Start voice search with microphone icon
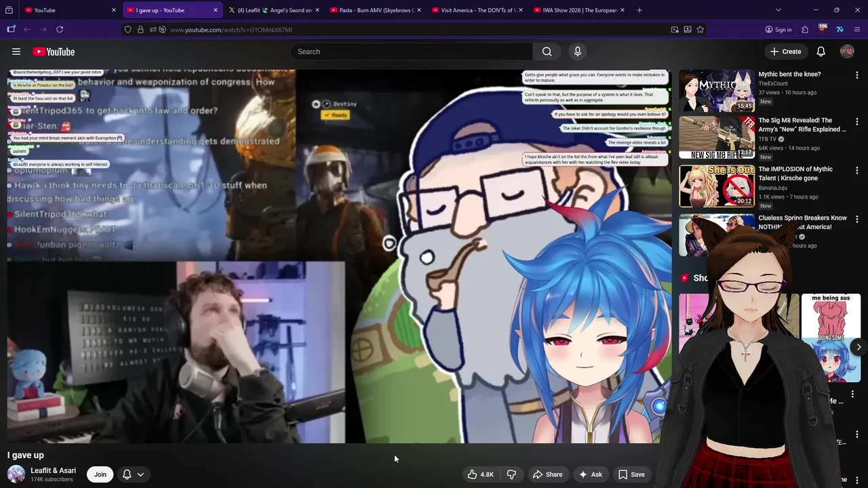Viewport: 868px width, 488px height. point(578,52)
